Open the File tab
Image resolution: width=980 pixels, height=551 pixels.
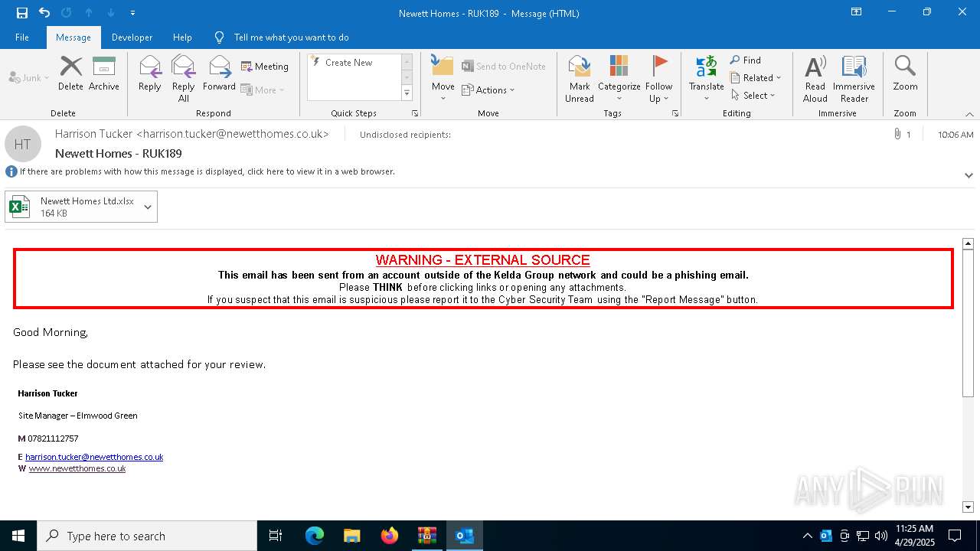[22, 37]
